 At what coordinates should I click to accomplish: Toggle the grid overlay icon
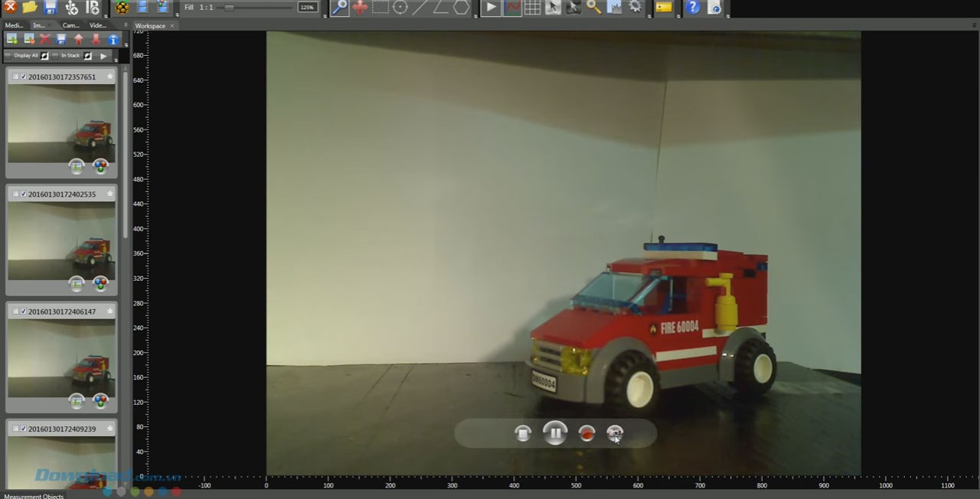(532, 8)
